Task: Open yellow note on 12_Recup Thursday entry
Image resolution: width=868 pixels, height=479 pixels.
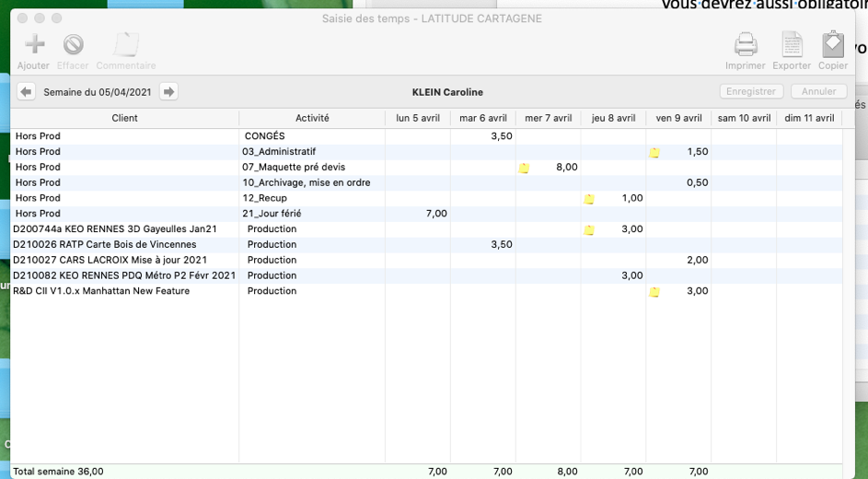Action: [x=589, y=199]
